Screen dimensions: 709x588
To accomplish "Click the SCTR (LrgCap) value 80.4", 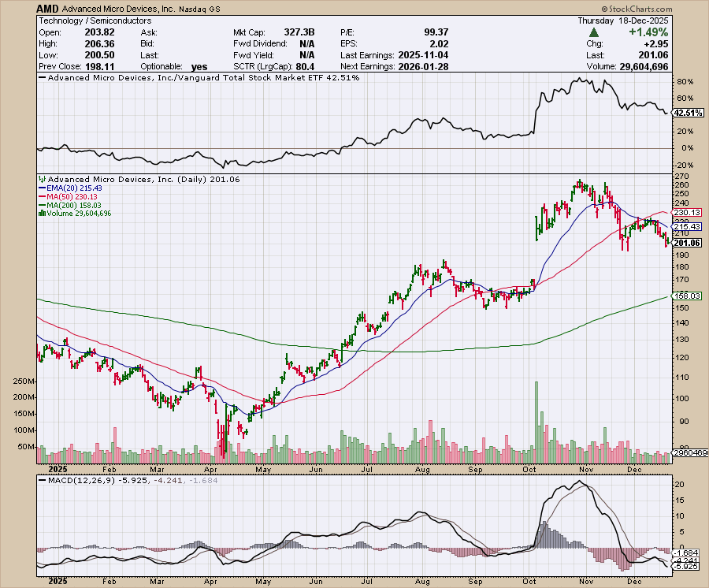I will click(305, 66).
